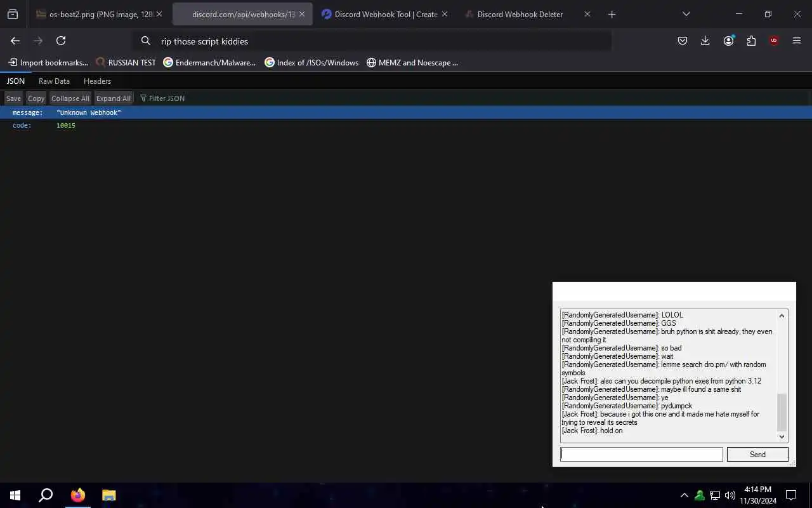
Task: Switch to the Headers tab
Action: (x=97, y=81)
